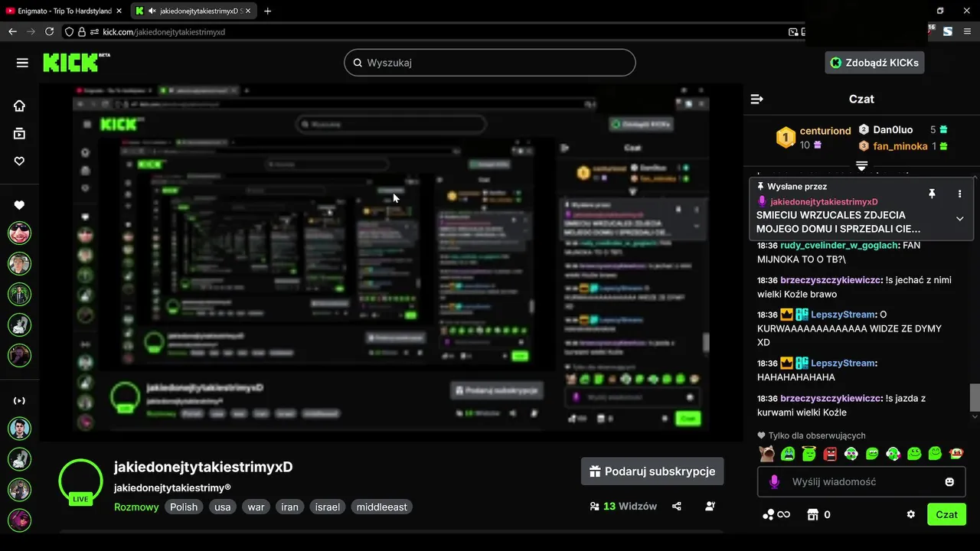Click the chat scrollbar thumb

point(975,398)
